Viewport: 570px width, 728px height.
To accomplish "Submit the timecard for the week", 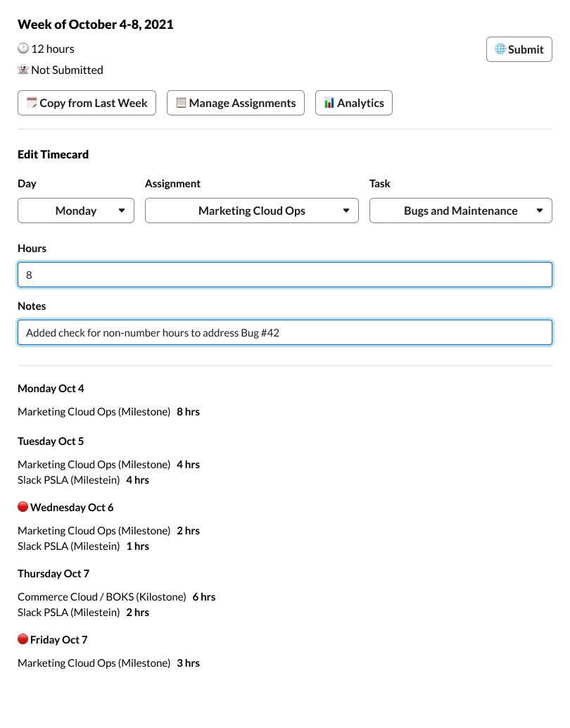I will pos(519,49).
